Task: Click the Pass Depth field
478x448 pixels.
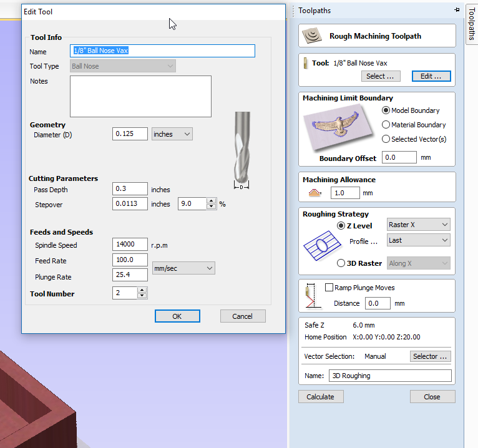Action: click(130, 188)
